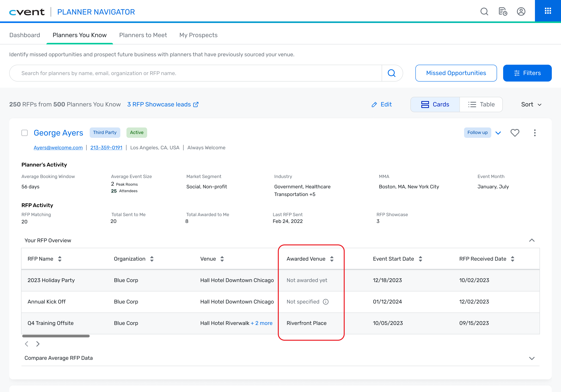Click the + 2 more venues link
This screenshot has height=392, width=561.
262,323
